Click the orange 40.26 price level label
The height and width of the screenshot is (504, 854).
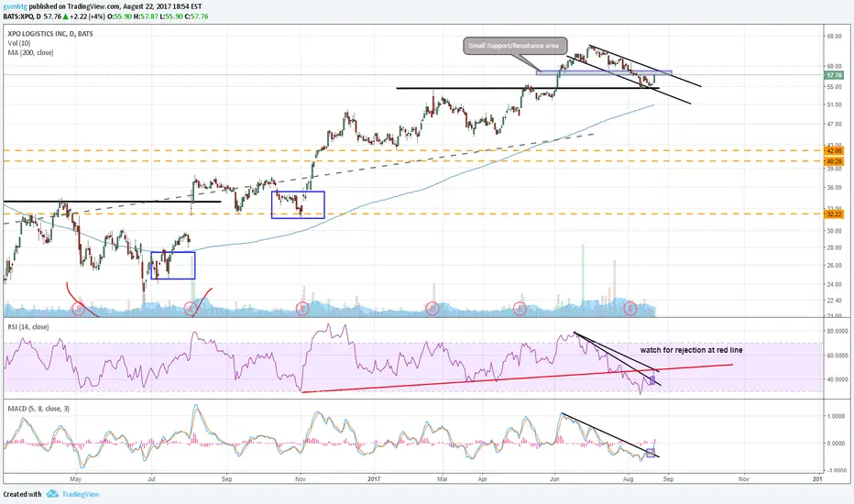(x=835, y=161)
